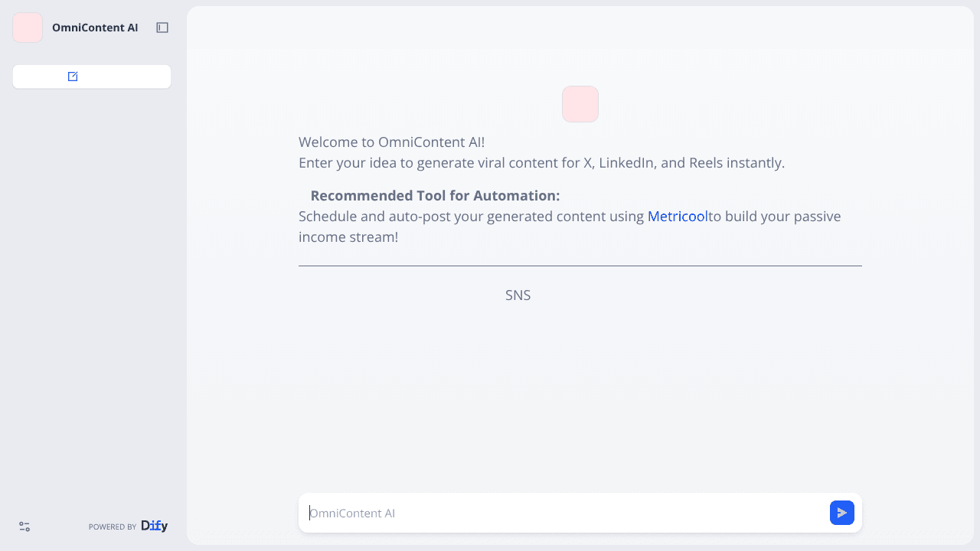980x551 pixels.
Task: Click the pink app avatar in sidebar
Action: click(28, 28)
